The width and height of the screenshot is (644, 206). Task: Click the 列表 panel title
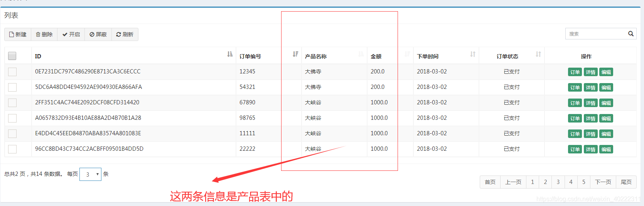pos(11,15)
